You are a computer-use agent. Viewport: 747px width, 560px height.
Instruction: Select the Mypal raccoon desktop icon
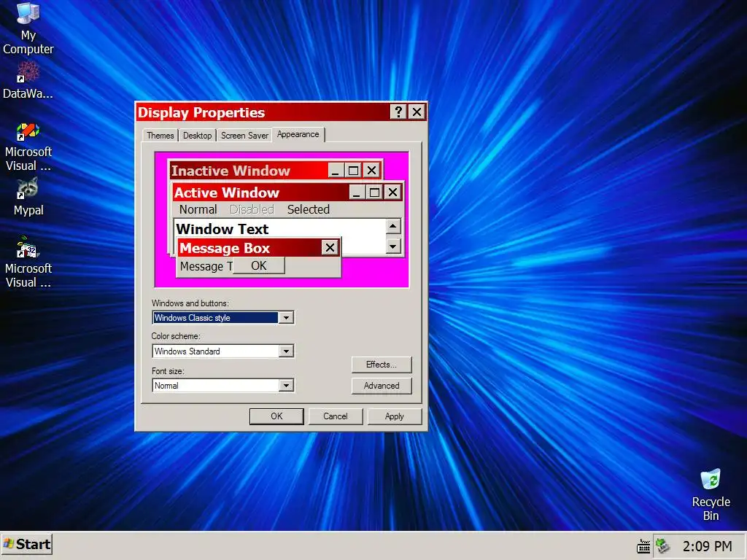click(28, 198)
